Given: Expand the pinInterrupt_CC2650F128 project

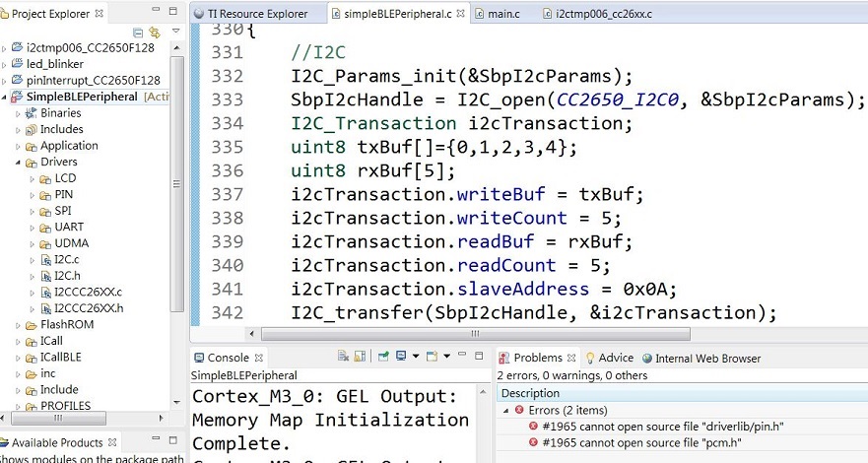Looking at the screenshot, I should tap(4, 82).
